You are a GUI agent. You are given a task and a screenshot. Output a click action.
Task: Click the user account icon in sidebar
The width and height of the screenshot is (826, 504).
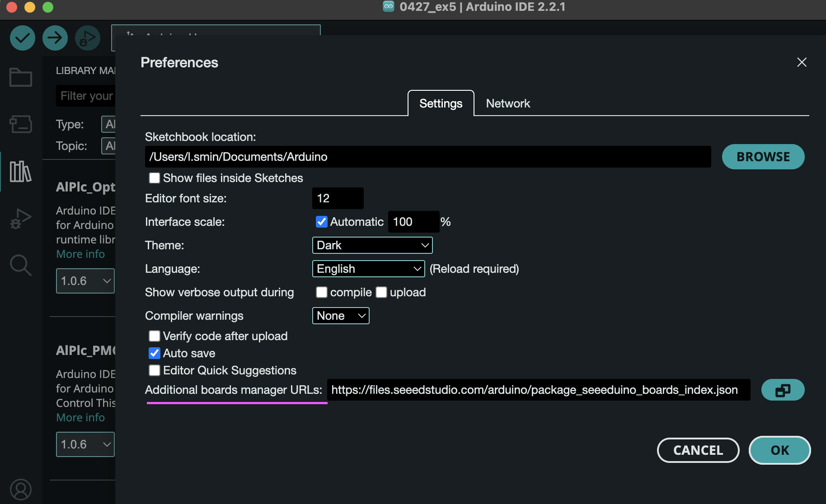coord(21,490)
